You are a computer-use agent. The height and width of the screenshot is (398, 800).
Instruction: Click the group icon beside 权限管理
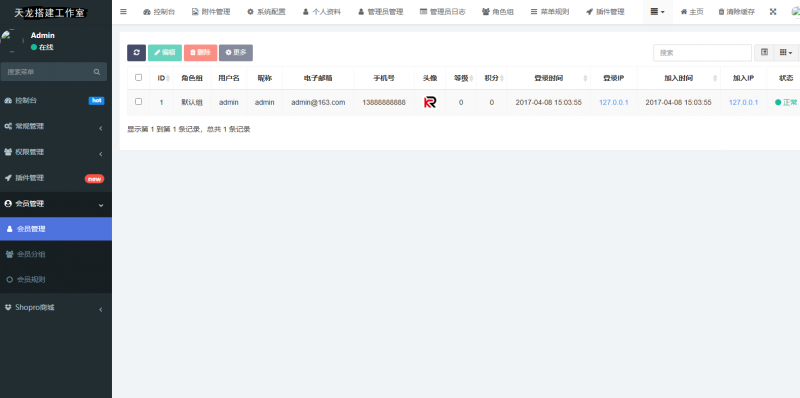click(x=8, y=152)
